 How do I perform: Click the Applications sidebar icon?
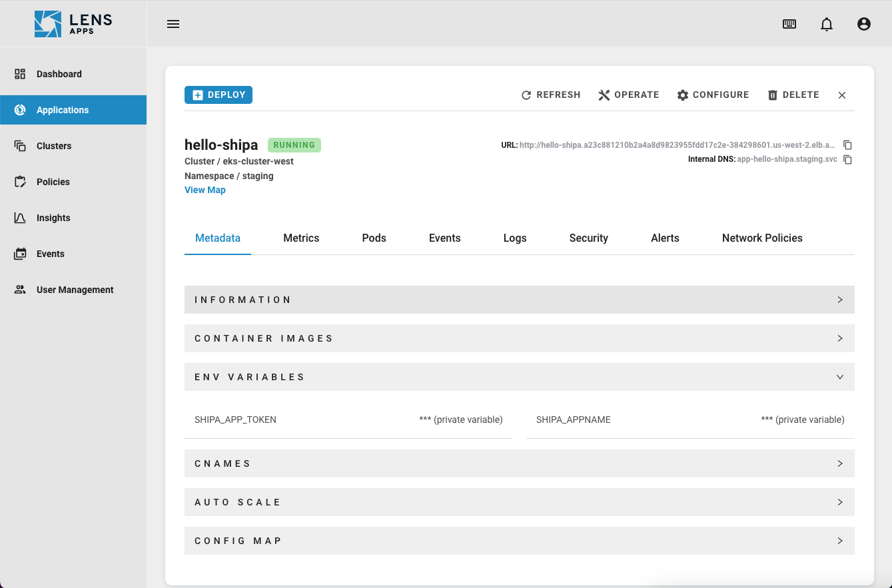(20, 110)
